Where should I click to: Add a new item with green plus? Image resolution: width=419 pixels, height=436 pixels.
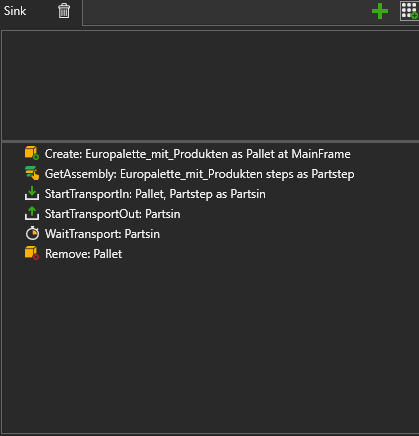(x=380, y=11)
